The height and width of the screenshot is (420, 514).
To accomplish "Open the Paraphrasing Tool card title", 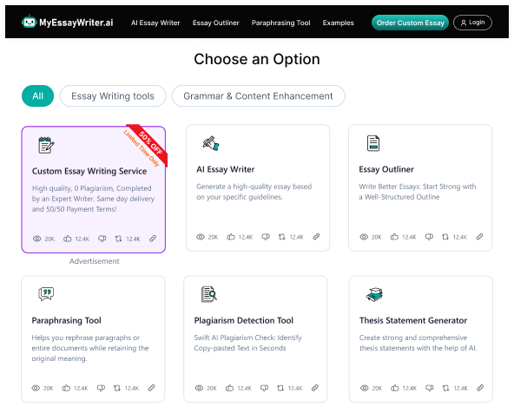I will (x=66, y=320).
